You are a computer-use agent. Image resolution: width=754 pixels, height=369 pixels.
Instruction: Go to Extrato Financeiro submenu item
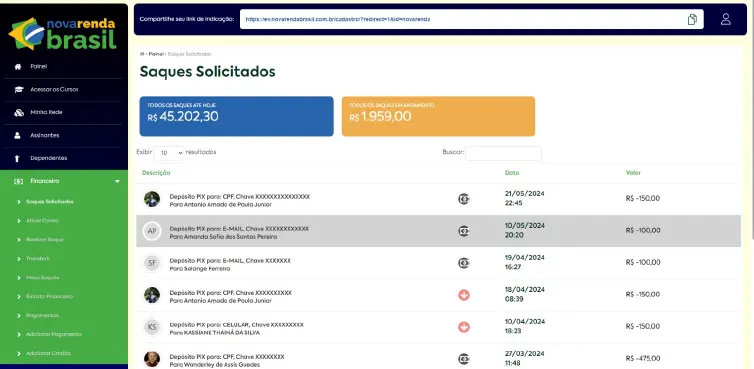(49, 296)
